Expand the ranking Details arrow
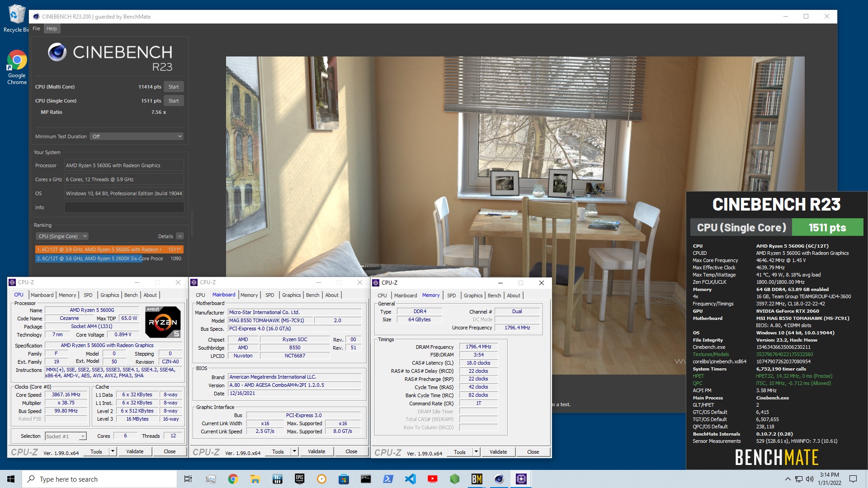Viewport: 868px width, 488px height. [x=180, y=236]
